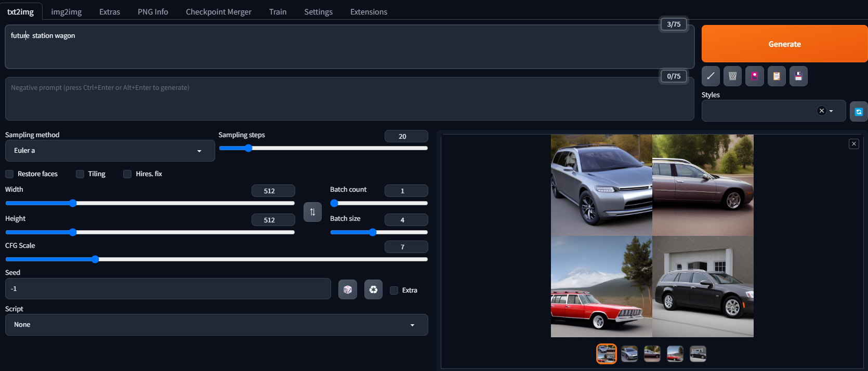Click the orange Generate button
The image size is (868, 371).
pyautogui.click(x=784, y=44)
